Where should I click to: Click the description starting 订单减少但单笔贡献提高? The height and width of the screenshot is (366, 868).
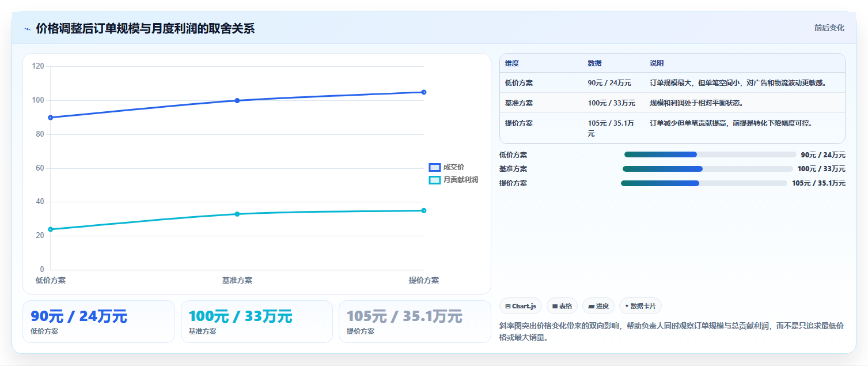point(731,123)
